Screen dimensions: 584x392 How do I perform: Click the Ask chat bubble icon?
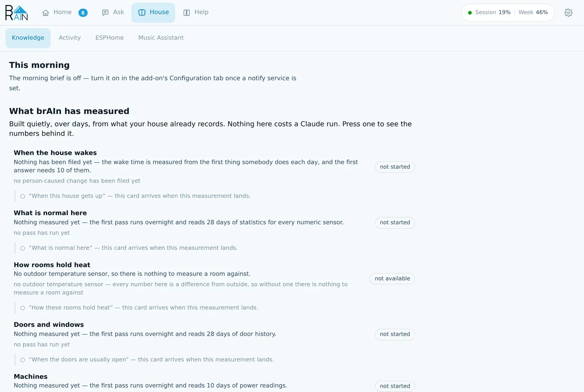coord(105,13)
